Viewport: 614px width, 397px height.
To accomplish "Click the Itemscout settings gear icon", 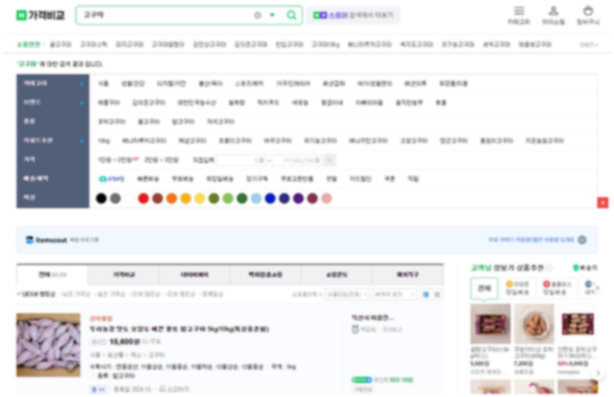I will click(x=582, y=240).
